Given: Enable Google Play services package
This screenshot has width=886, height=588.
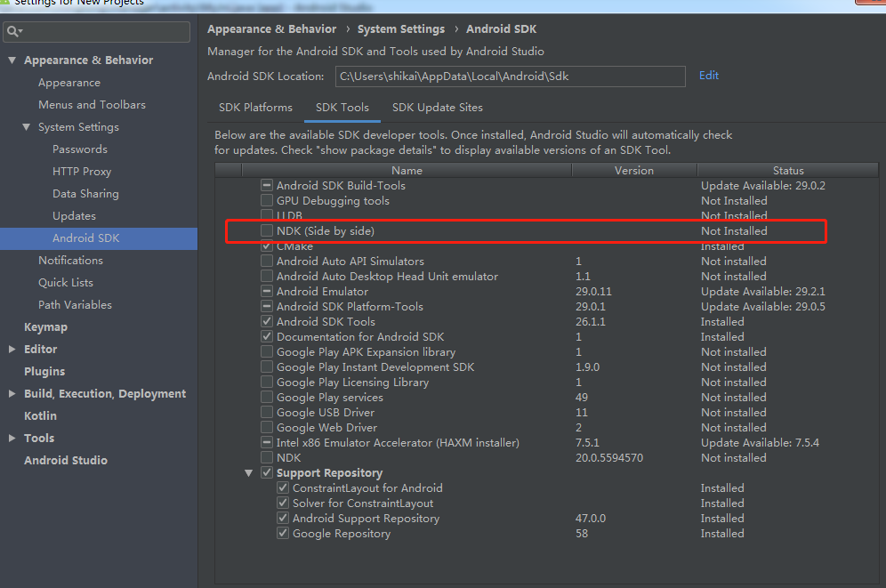Looking at the screenshot, I should 267,397.
